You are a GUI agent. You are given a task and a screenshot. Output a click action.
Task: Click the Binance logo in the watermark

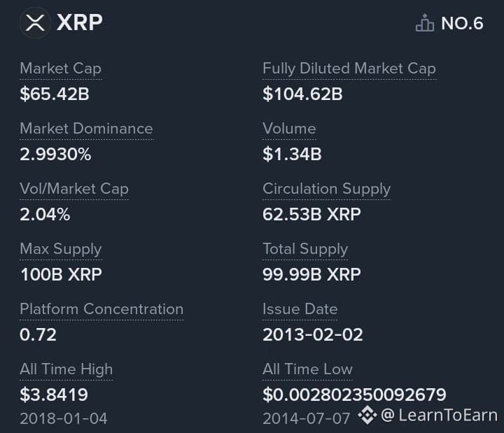(367, 415)
